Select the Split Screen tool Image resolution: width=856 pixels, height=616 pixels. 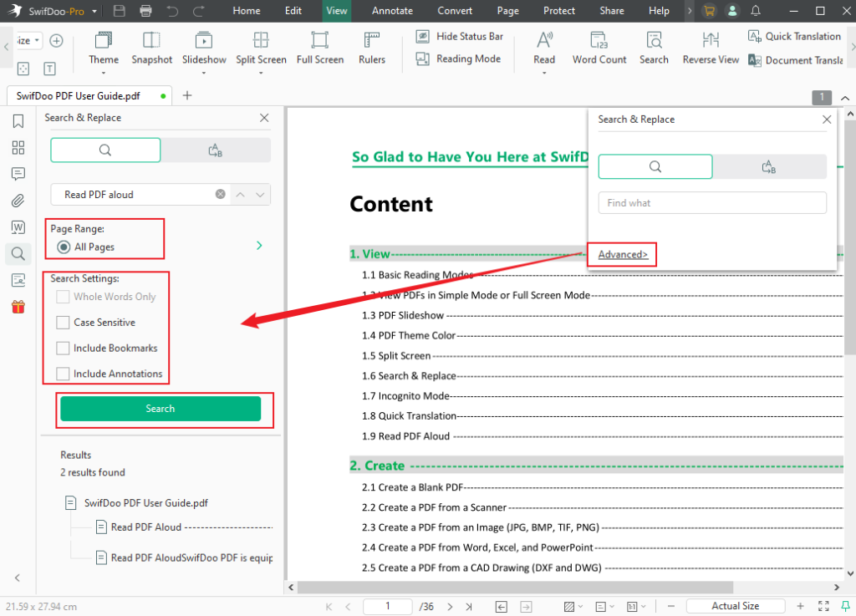(x=261, y=48)
